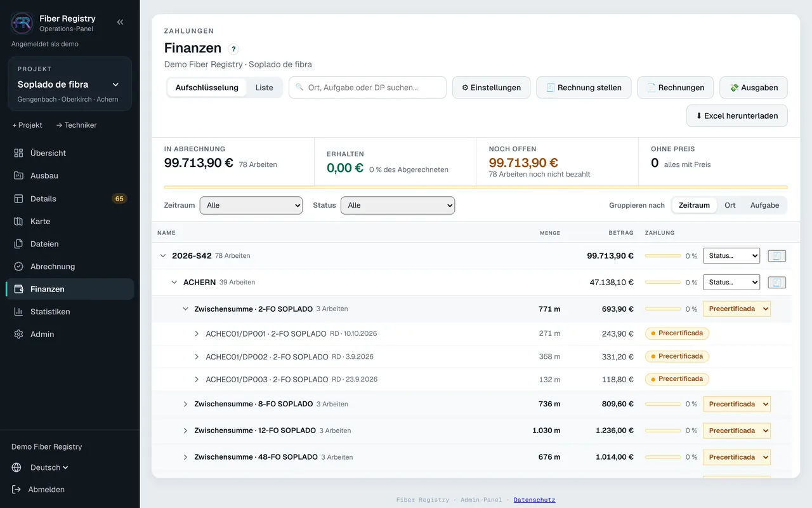Click the Karte map icon in sidebar
Screen dimensions: 812x508
coord(18,222)
